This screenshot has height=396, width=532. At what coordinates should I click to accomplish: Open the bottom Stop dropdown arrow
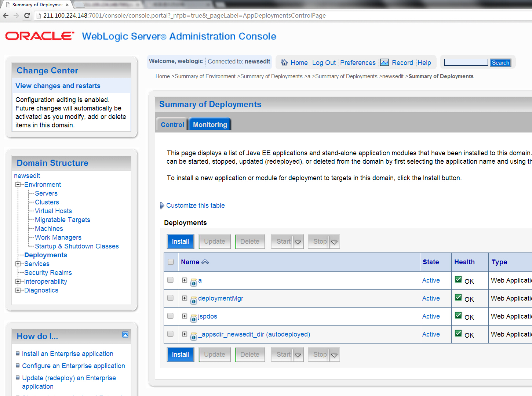(x=334, y=355)
